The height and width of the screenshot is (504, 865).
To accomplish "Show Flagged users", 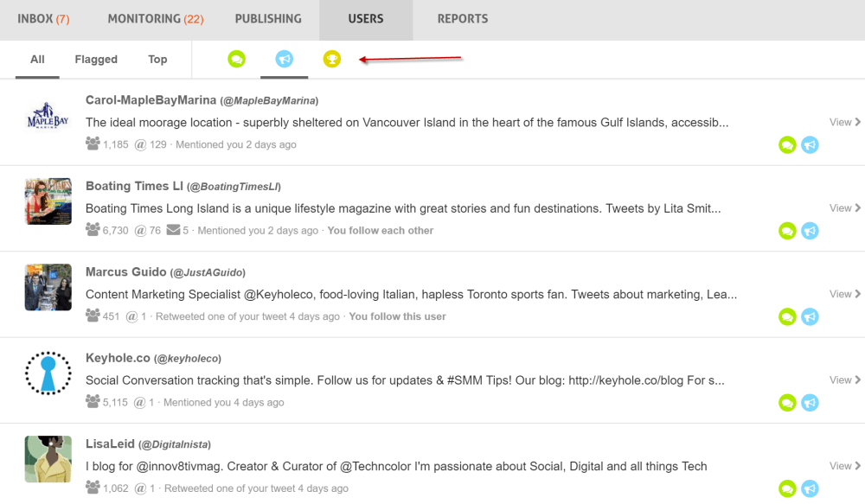I will click(96, 59).
